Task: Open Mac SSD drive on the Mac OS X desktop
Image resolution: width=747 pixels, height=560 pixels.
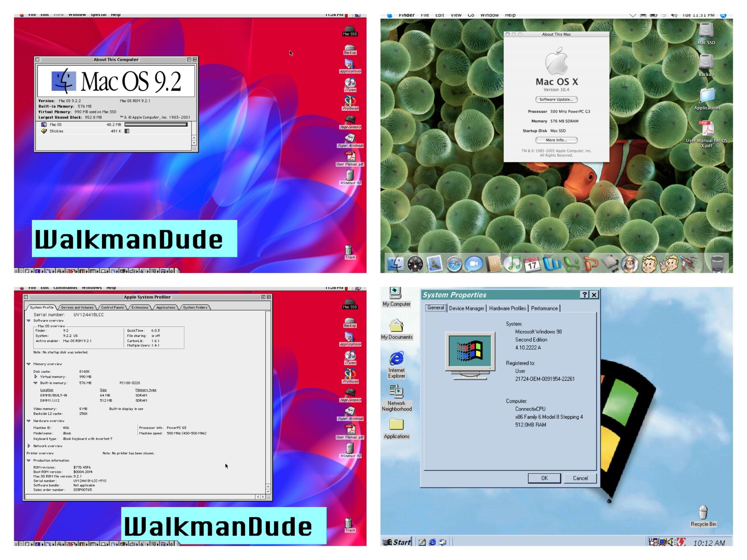Action: click(x=706, y=34)
